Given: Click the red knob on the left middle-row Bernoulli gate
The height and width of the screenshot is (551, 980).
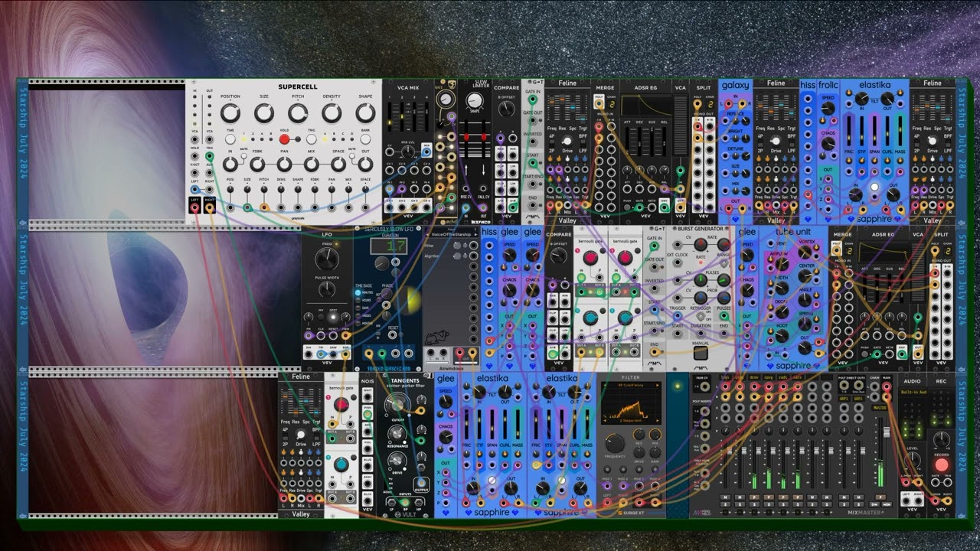Looking at the screenshot, I should point(590,258).
